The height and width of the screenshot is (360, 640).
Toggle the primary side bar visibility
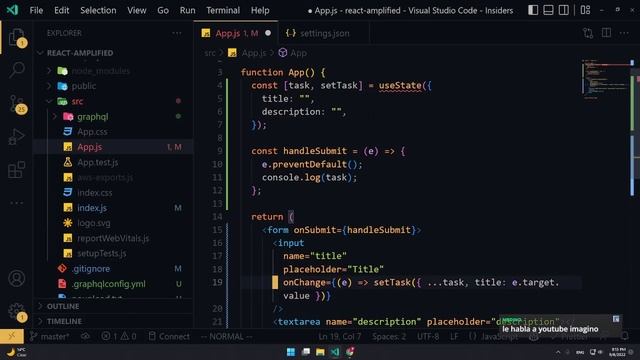coord(533,10)
